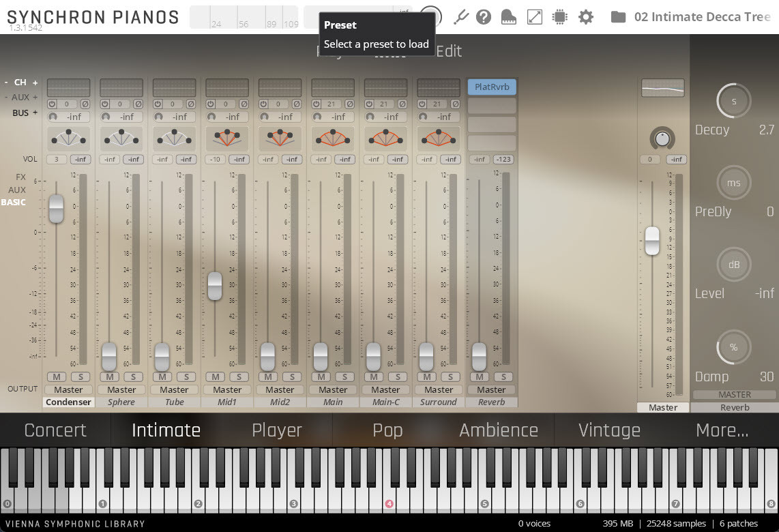
Task: Open Condenser output Master selector
Action: tap(69, 390)
